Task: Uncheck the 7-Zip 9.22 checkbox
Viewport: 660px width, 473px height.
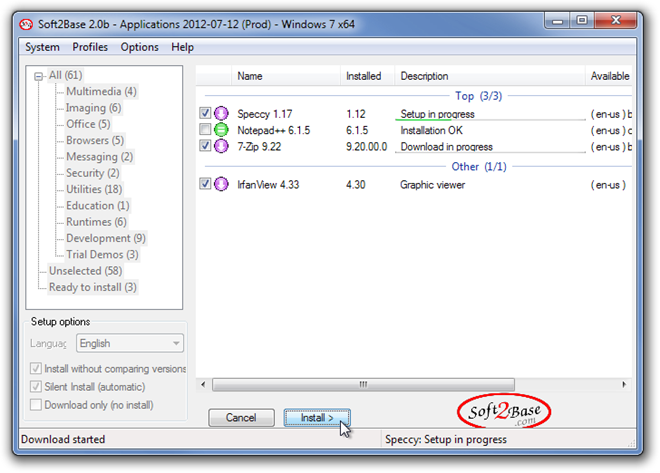Action: click(205, 146)
